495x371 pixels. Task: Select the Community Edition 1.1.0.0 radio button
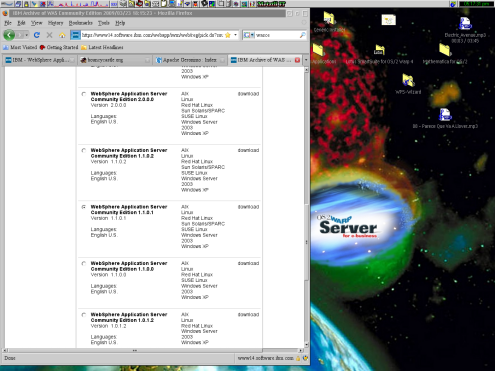click(x=84, y=264)
